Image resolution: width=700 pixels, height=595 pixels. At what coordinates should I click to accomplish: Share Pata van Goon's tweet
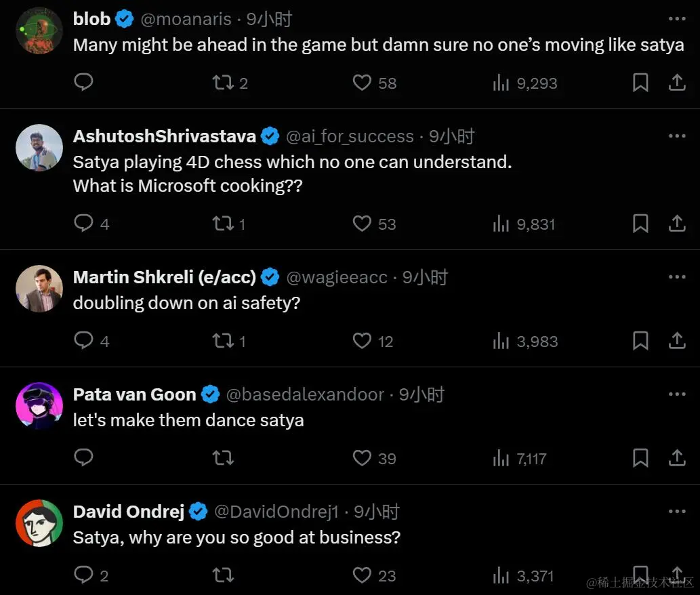pos(677,458)
